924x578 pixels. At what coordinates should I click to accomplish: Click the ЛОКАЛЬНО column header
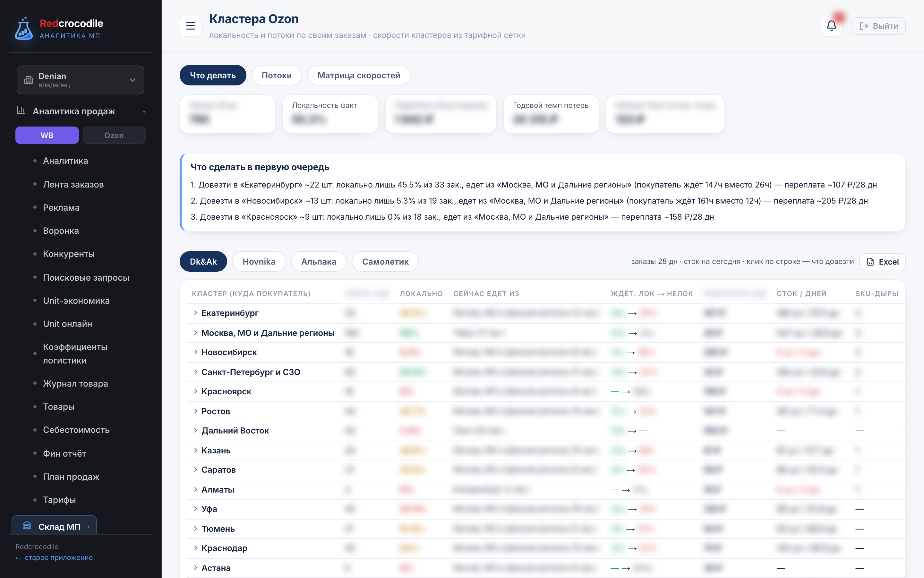(421, 293)
